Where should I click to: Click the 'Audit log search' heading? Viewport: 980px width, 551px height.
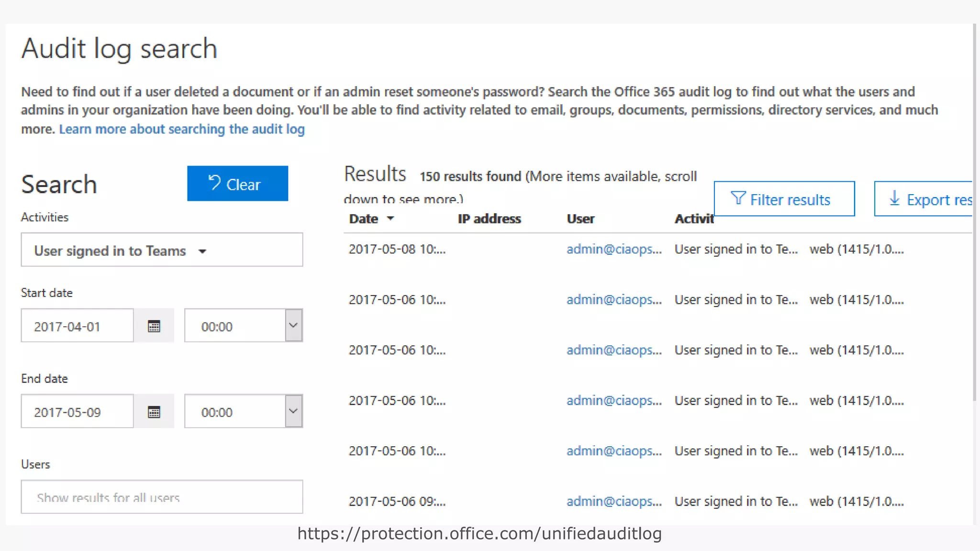[119, 48]
